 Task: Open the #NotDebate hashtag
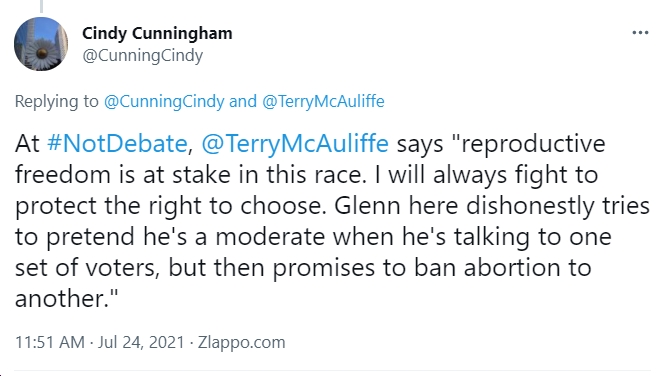(x=117, y=144)
